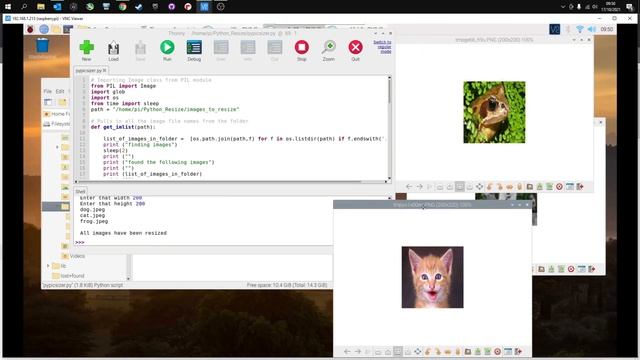The image size is (640, 360).
Task: Flip the cat image vertically
Action: 458,351
